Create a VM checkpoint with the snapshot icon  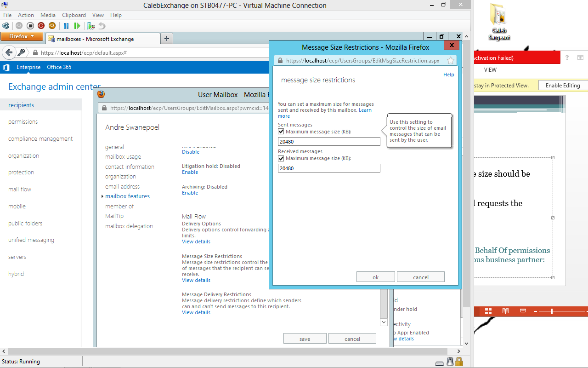tap(91, 26)
